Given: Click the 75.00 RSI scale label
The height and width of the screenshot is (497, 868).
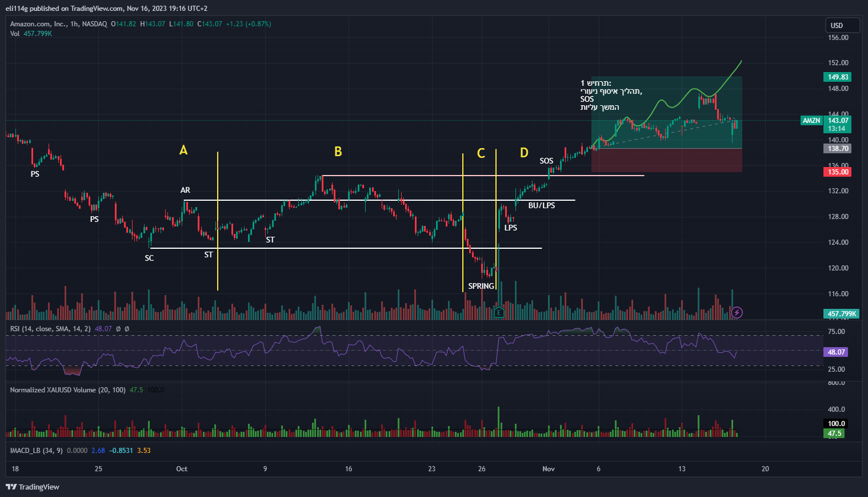Looking at the screenshot, I should 837,332.
